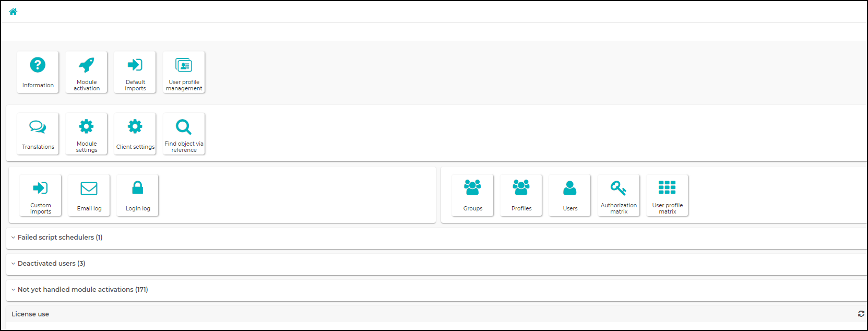Open Client settings gear tile
This screenshot has height=331, width=868.
[135, 134]
